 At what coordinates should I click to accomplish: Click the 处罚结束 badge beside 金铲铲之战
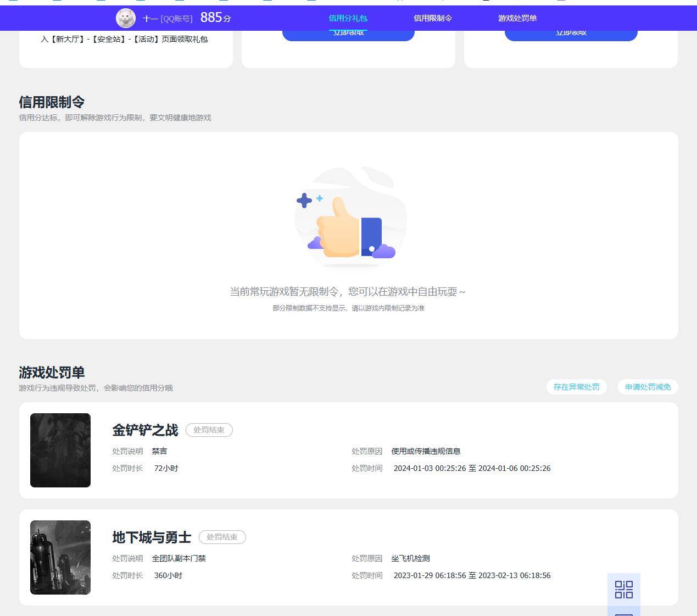pyautogui.click(x=209, y=430)
